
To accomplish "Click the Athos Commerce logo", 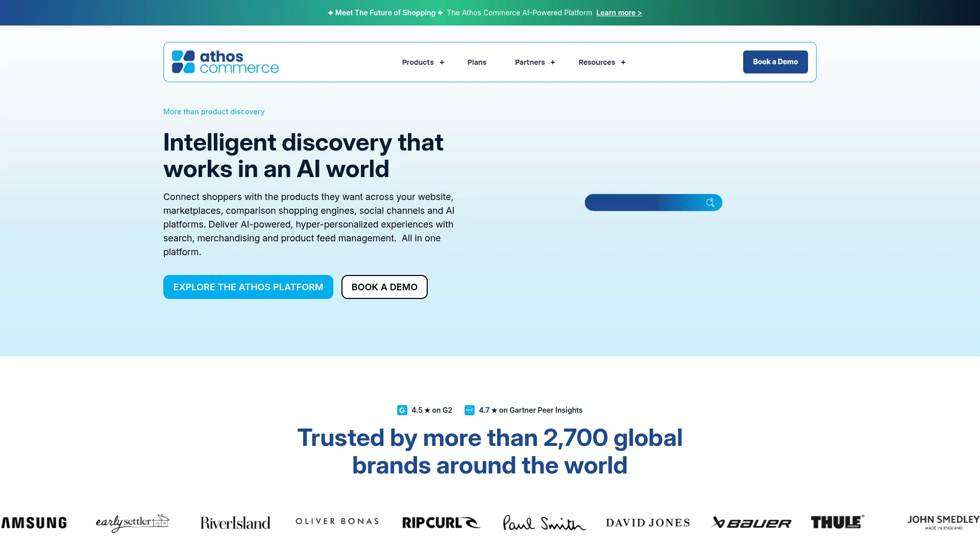I will pos(225,62).
